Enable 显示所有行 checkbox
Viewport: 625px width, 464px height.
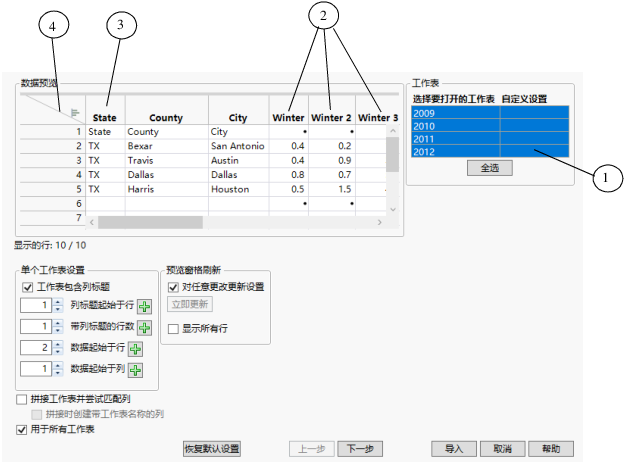[173, 329]
